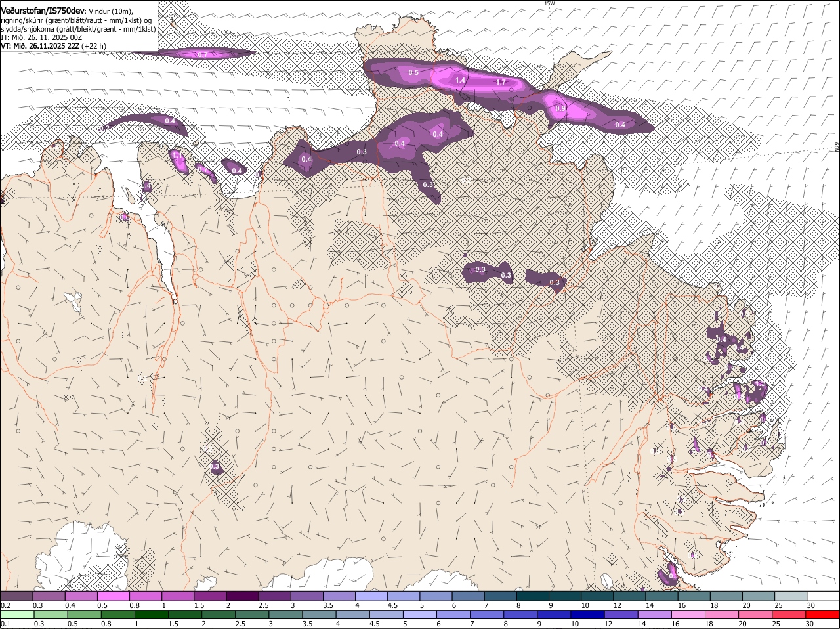Image resolution: width=840 pixels, height=629 pixels.
Task: Click lower legend blue swatch labeled 8
Action: 520,615
